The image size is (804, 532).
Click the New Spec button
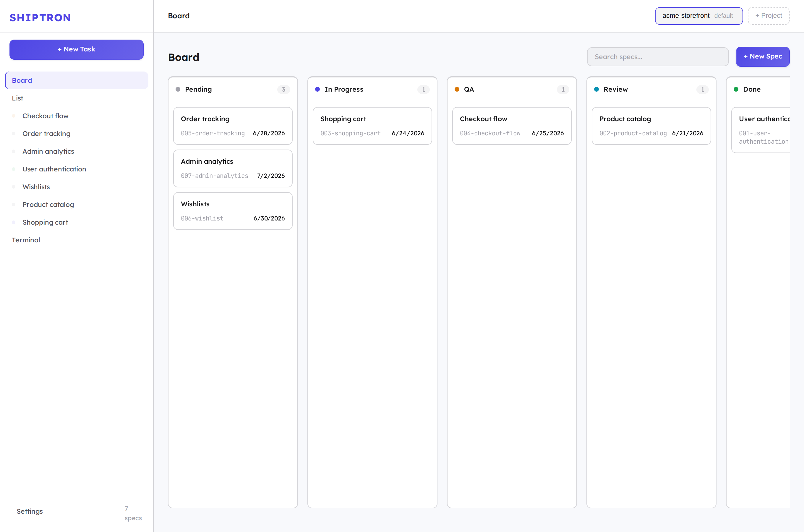(x=763, y=57)
